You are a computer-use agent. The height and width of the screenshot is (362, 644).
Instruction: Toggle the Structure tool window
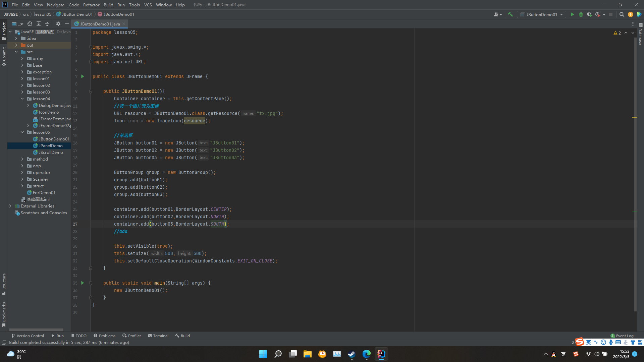4,284
